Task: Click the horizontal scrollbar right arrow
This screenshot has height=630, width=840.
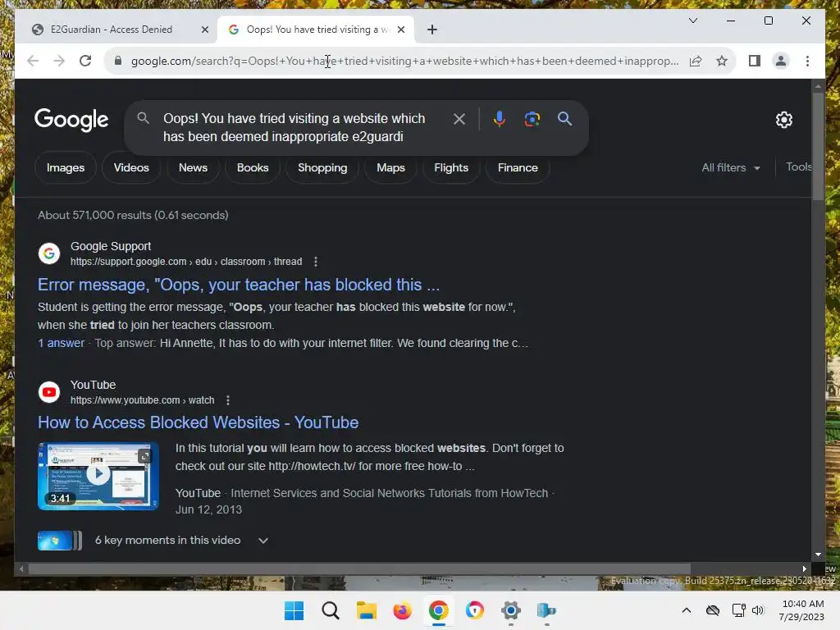Action: click(804, 569)
